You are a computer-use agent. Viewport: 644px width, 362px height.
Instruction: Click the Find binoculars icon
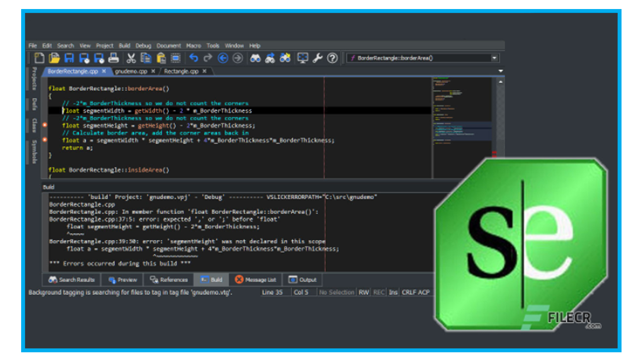255,58
